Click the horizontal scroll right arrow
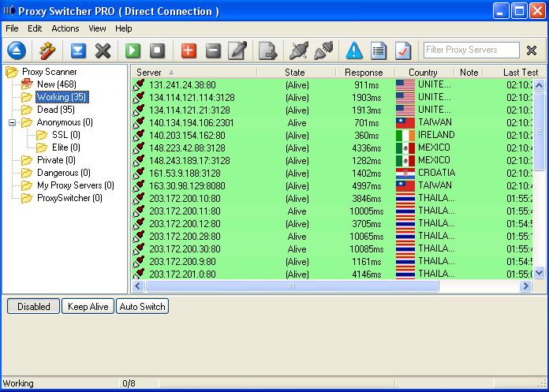 click(526, 286)
